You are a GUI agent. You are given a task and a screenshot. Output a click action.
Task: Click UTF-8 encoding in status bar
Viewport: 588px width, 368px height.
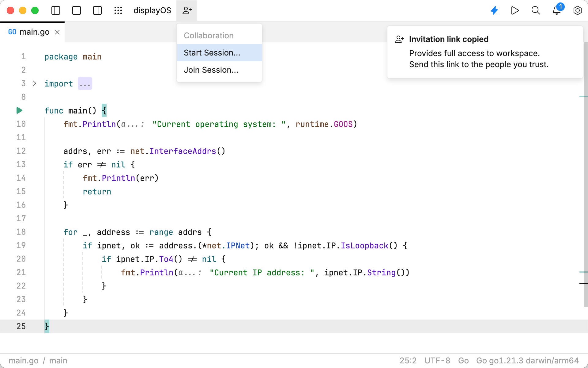(x=437, y=361)
